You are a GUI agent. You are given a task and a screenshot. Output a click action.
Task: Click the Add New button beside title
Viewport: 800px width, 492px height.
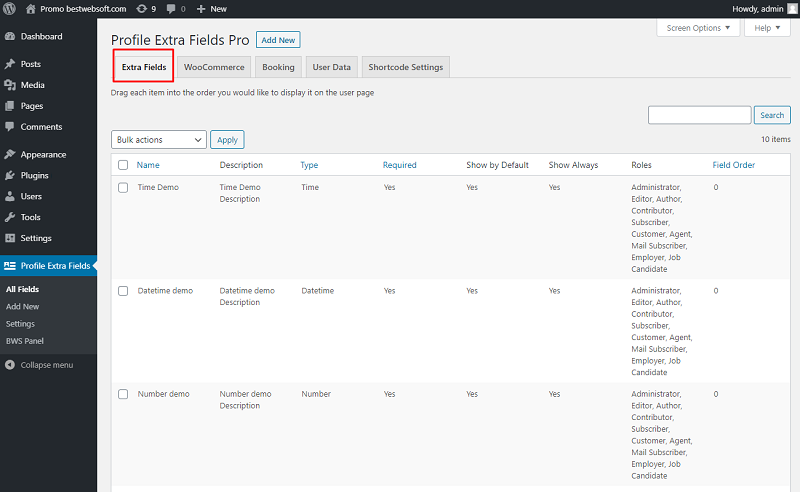(x=278, y=40)
